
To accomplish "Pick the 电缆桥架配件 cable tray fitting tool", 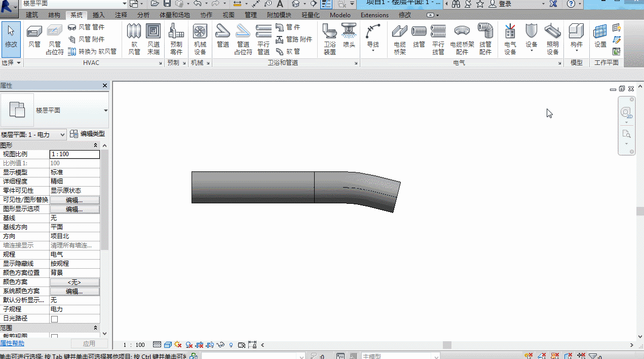I will pos(462,40).
